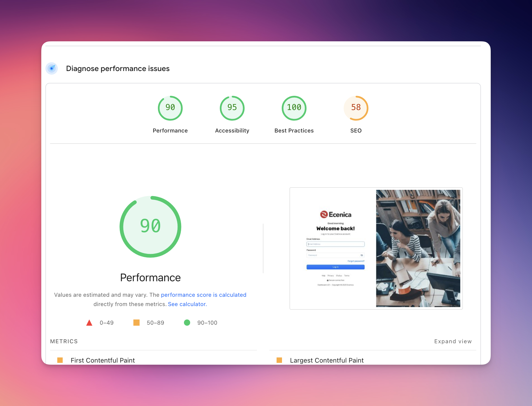
Task: Open the Performance score gauge 90
Action: point(170,108)
